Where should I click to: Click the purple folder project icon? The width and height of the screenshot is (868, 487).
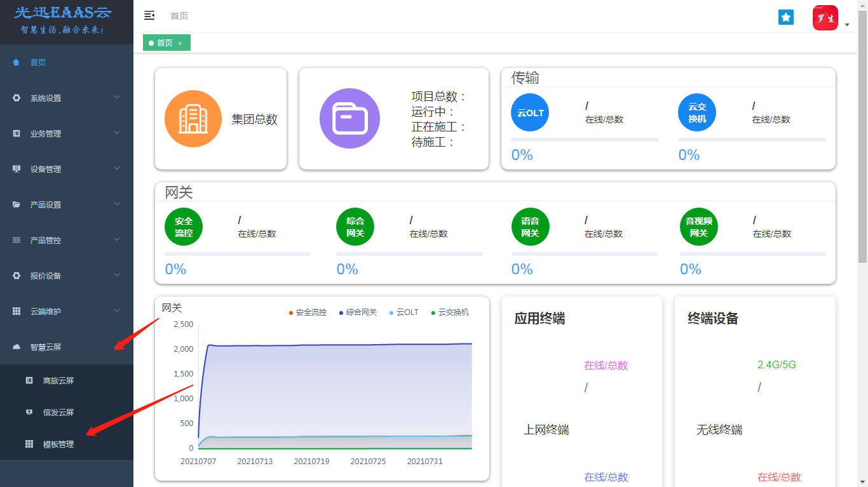[x=349, y=119]
